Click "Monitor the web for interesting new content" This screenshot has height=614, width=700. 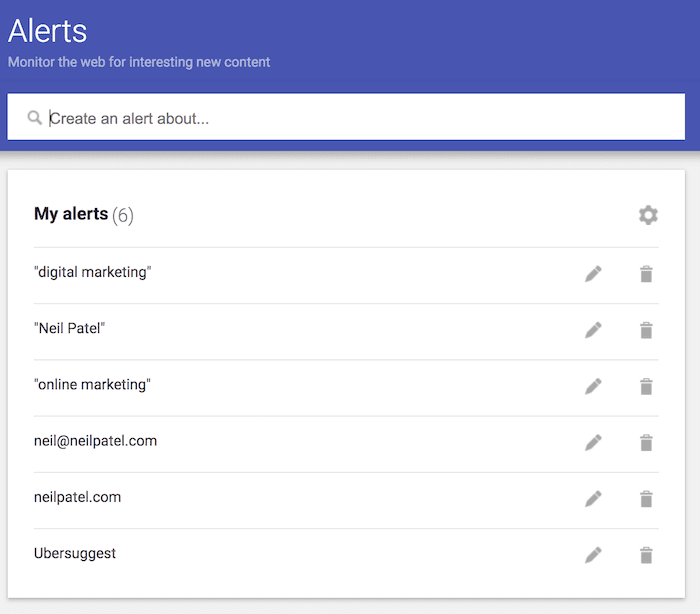click(x=139, y=62)
